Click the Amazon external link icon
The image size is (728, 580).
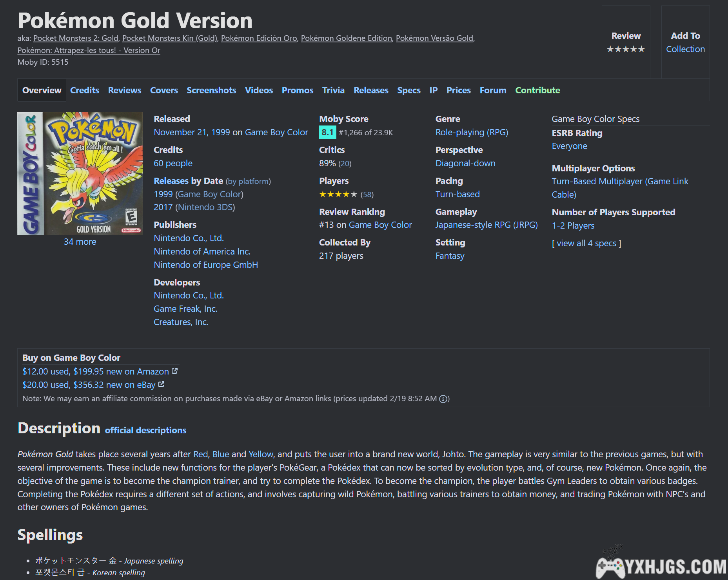[x=175, y=371]
